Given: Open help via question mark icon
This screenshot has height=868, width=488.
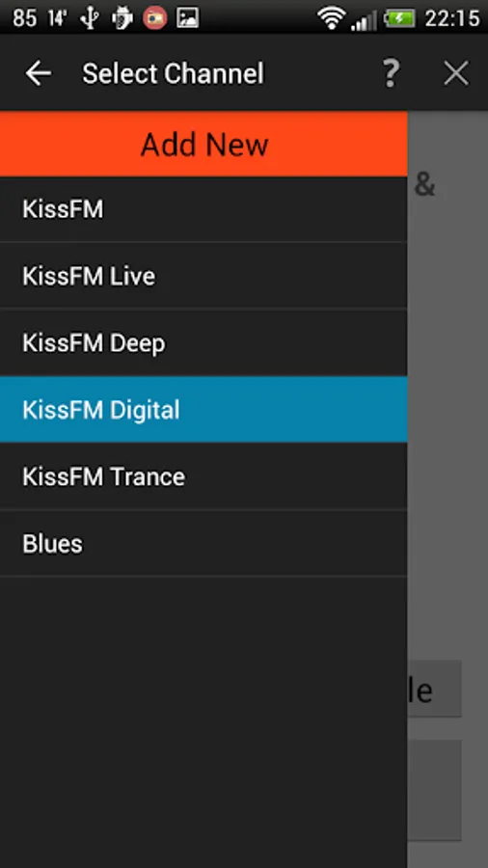Looking at the screenshot, I should (x=392, y=73).
